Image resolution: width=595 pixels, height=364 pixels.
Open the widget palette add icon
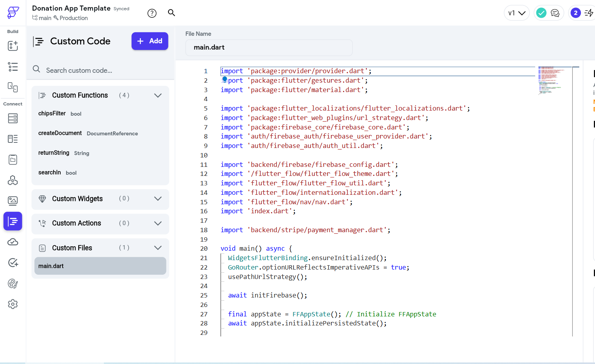[x=13, y=46]
